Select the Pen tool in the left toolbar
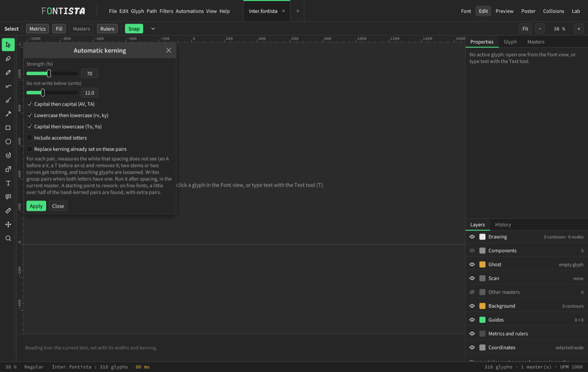The image size is (588, 372). pyautogui.click(x=8, y=58)
